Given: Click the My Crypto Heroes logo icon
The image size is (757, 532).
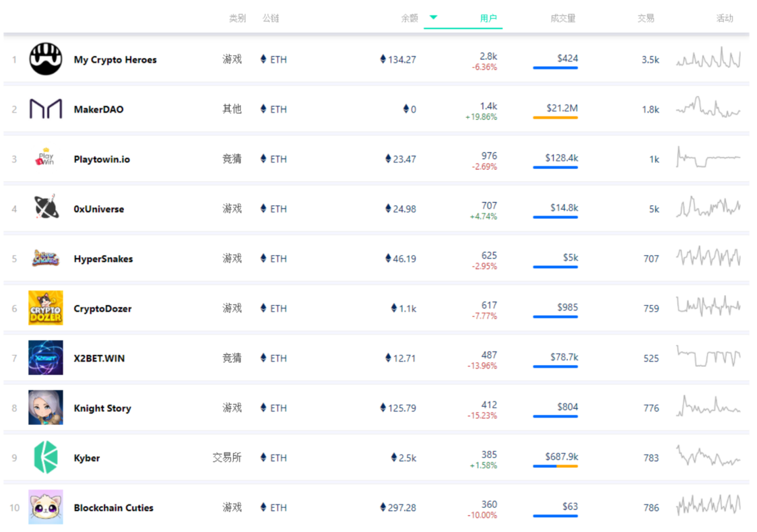Looking at the screenshot, I should click(45, 59).
